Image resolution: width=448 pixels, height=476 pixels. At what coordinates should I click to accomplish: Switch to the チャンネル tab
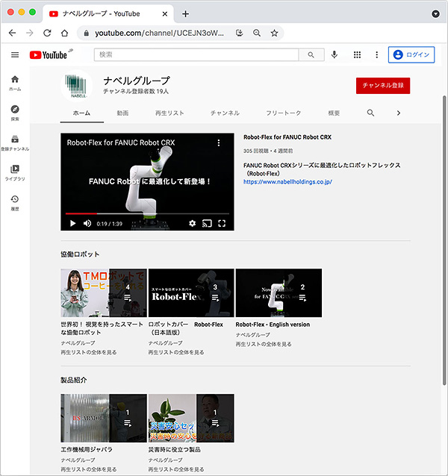[x=225, y=113]
